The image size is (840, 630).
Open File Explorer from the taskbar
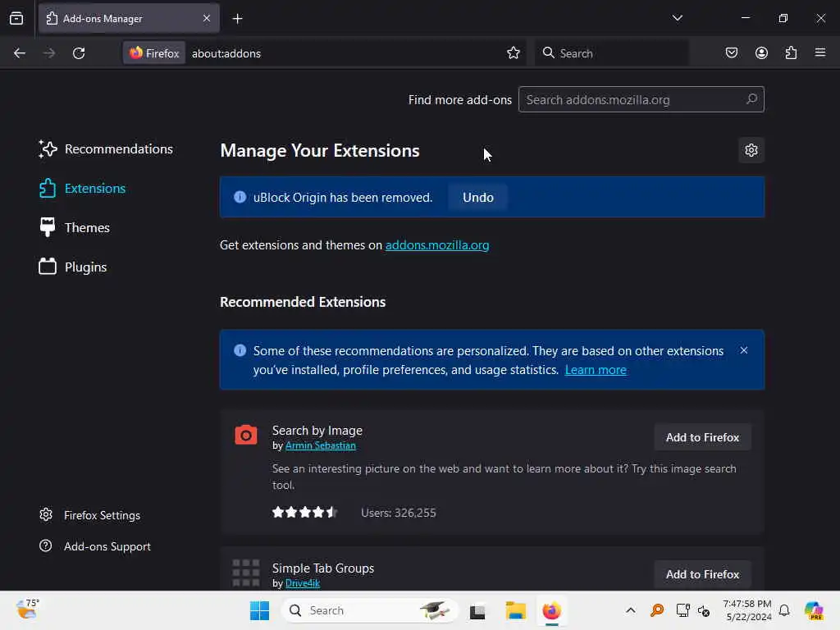click(515, 610)
